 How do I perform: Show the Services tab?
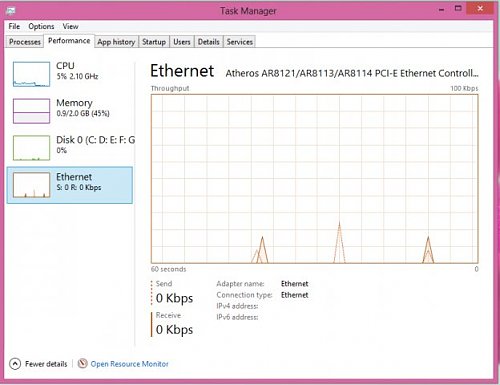(x=239, y=42)
